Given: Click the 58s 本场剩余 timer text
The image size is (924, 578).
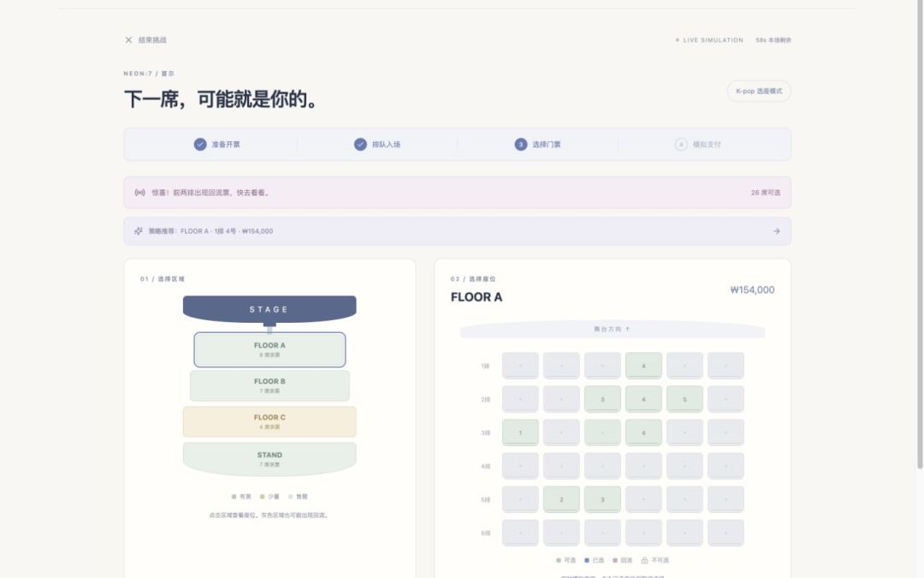Looking at the screenshot, I should click(x=773, y=40).
